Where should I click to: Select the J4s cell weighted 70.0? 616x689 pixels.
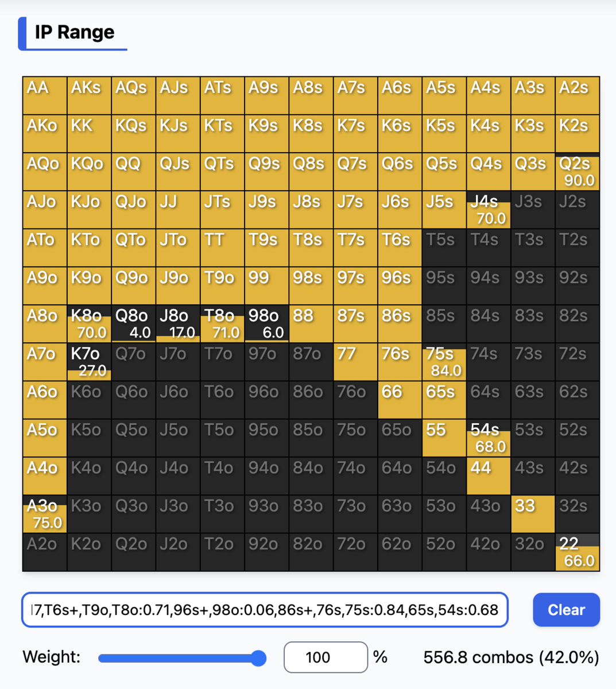click(489, 210)
